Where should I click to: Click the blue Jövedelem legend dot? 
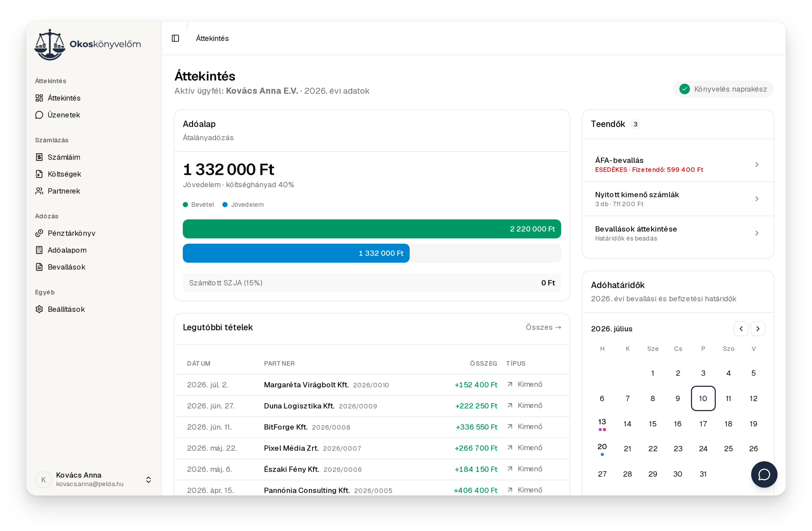[x=225, y=204]
